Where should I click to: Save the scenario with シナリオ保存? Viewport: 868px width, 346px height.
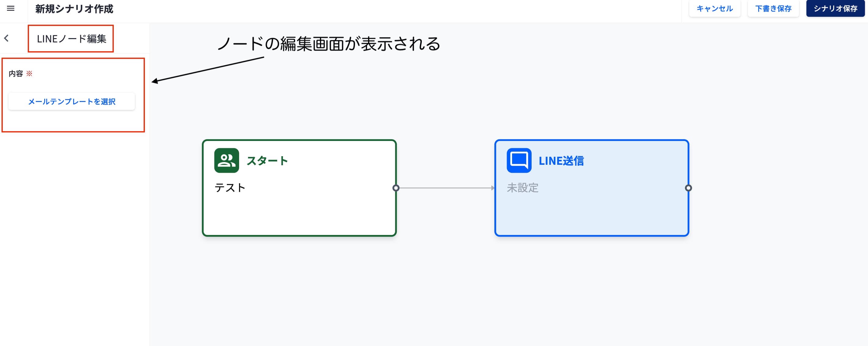point(835,9)
